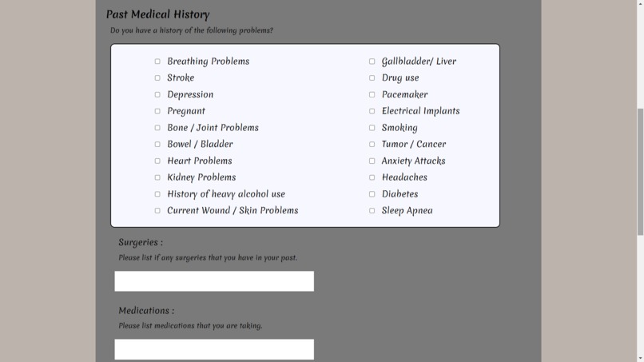Image resolution: width=644 pixels, height=362 pixels.
Task: Check the Breathing Problems checkbox
Action: [x=157, y=62]
